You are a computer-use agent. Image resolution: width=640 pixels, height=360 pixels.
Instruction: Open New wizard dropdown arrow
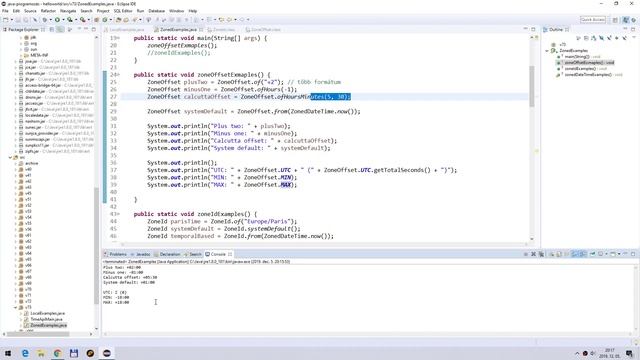tap(11, 20)
